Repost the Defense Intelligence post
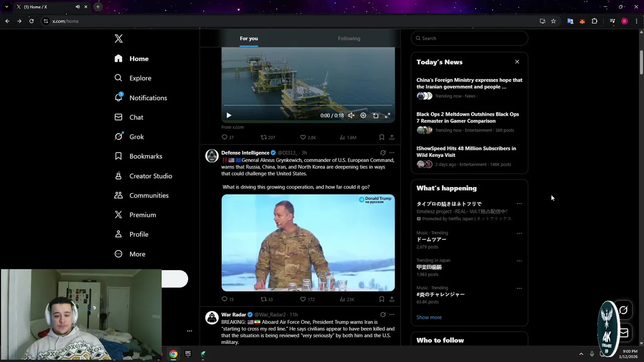This screenshot has width=644, height=362. point(267,299)
